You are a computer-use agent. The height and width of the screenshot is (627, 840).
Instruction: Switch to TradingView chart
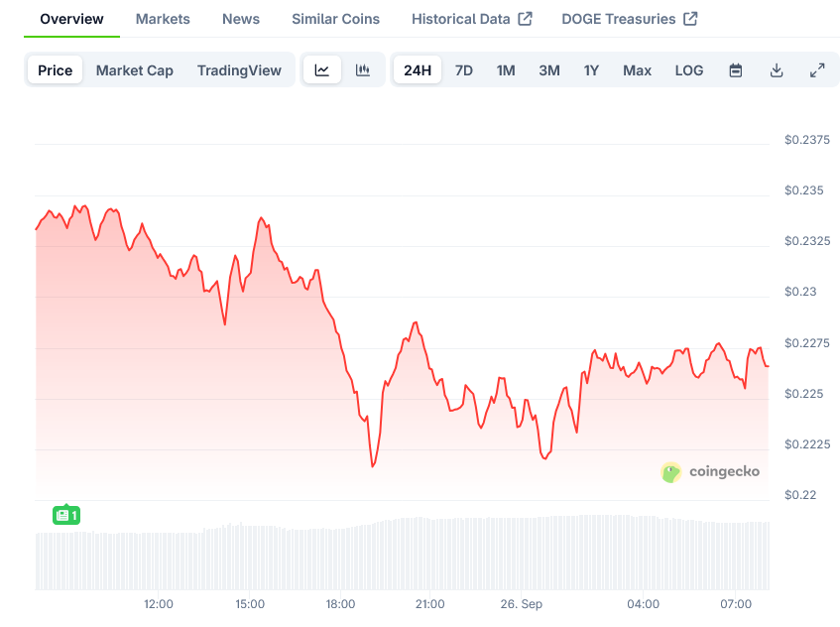[x=239, y=70]
